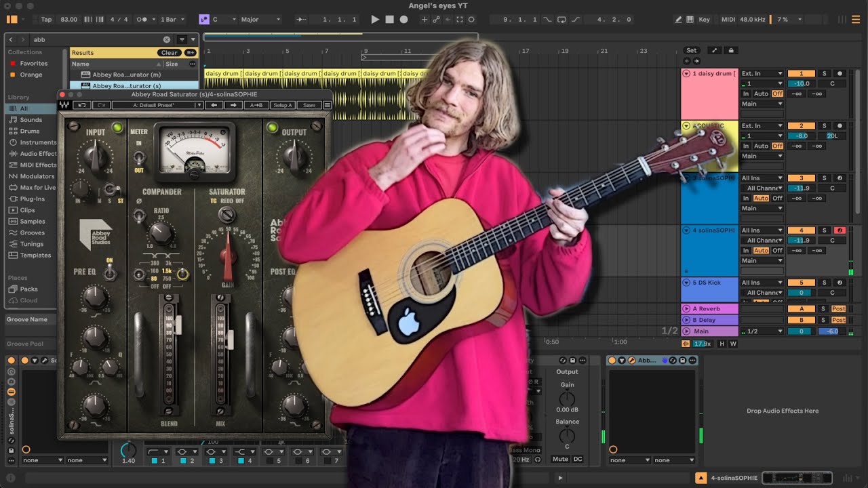
Task: Open the plugin preset dropdown Default Preset
Action: click(x=157, y=105)
